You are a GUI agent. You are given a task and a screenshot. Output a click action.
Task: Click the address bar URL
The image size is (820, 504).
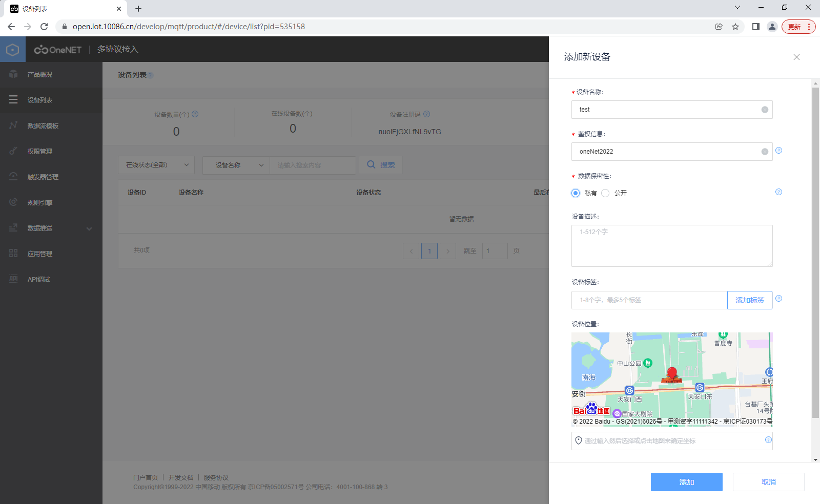(x=189, y=27)
